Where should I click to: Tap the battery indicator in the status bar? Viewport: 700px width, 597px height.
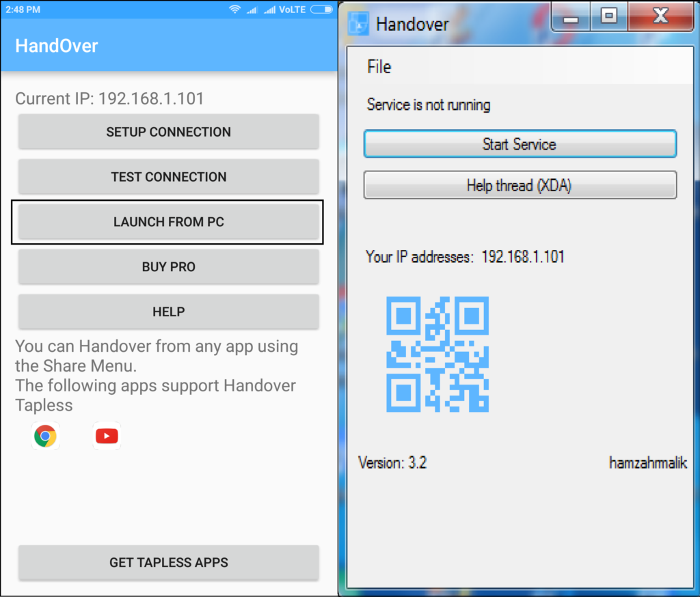tap(322, 10)
